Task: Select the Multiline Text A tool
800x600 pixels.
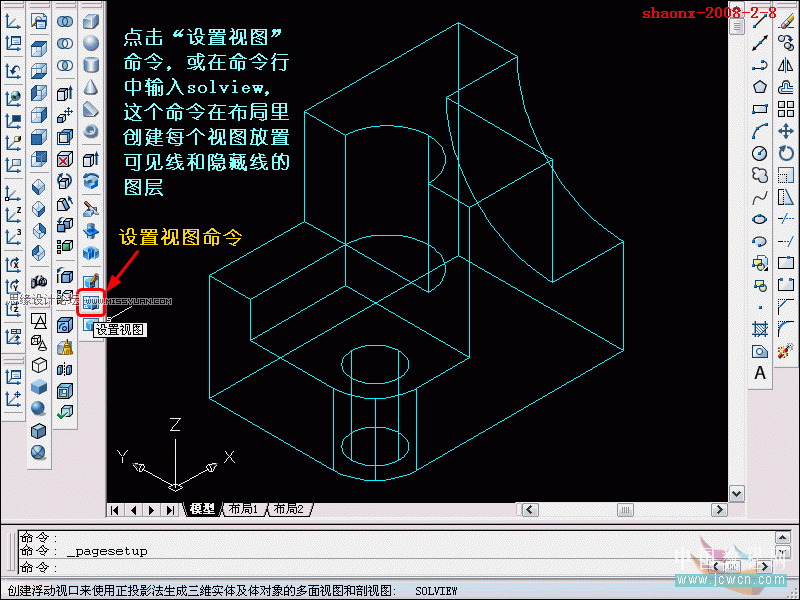Action: pos(760,373)
